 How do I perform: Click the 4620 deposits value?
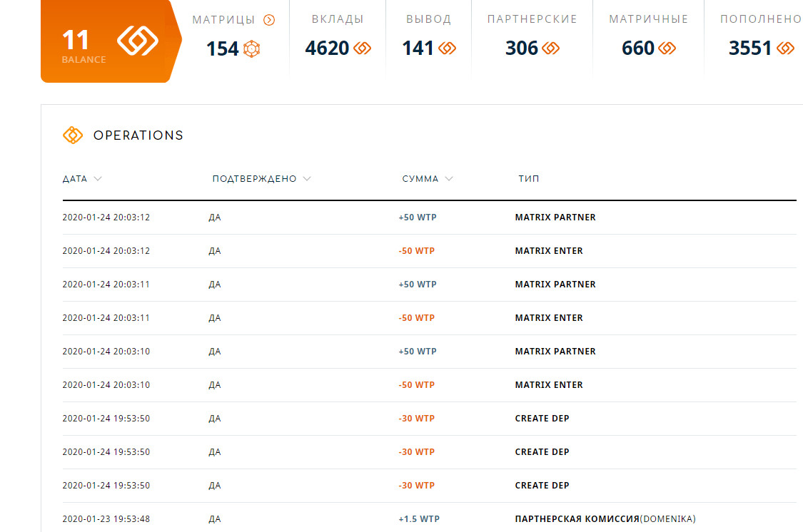coord(327,48)
